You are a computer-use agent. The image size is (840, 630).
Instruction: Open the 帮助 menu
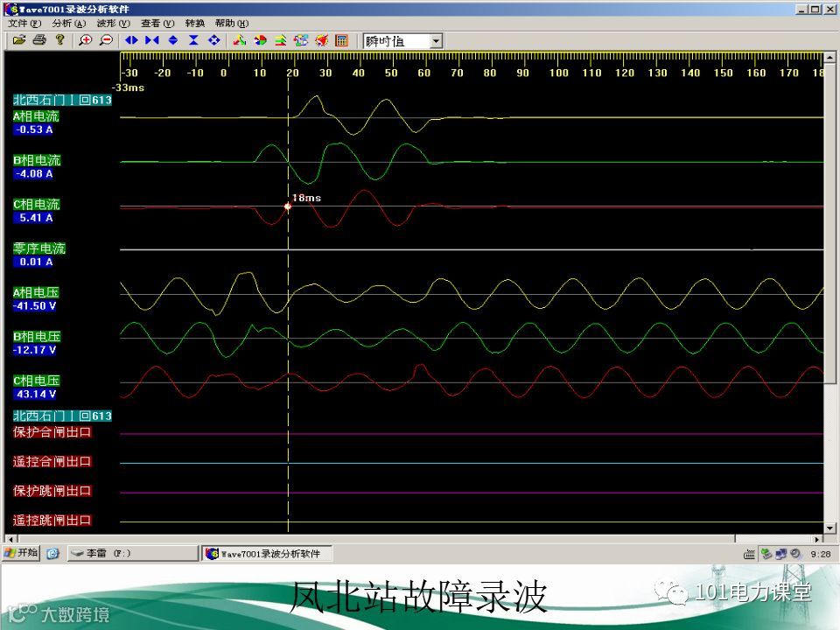coord(231,24)
